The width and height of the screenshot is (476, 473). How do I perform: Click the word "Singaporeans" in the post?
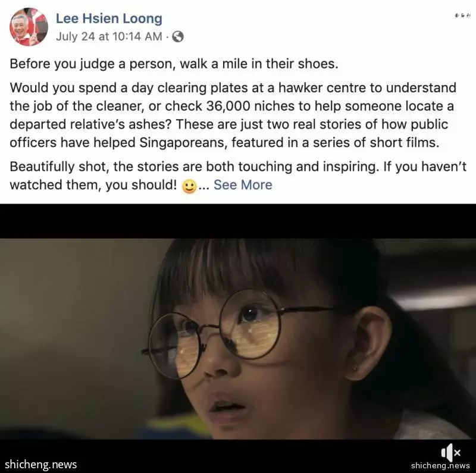183,143
